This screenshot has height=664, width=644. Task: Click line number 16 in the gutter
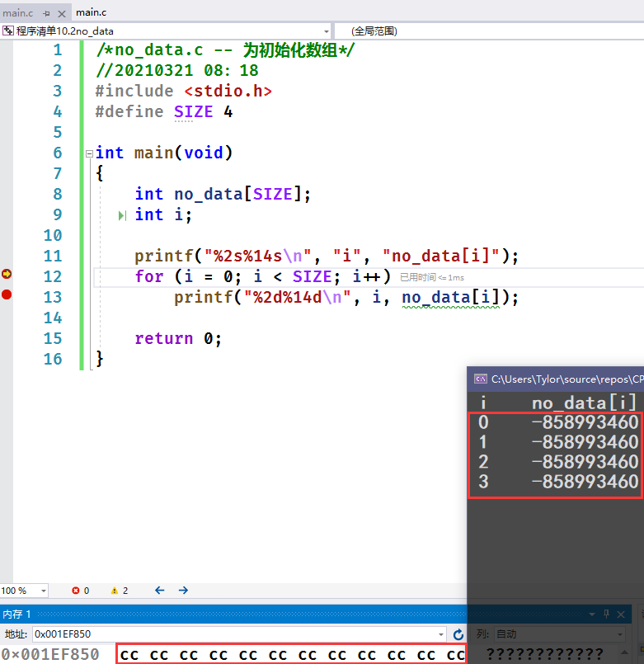pos(53,359)
